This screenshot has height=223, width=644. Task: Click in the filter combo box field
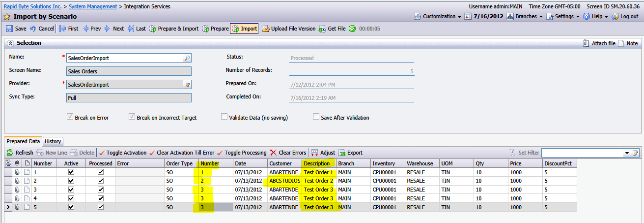[x=582, y=153]
